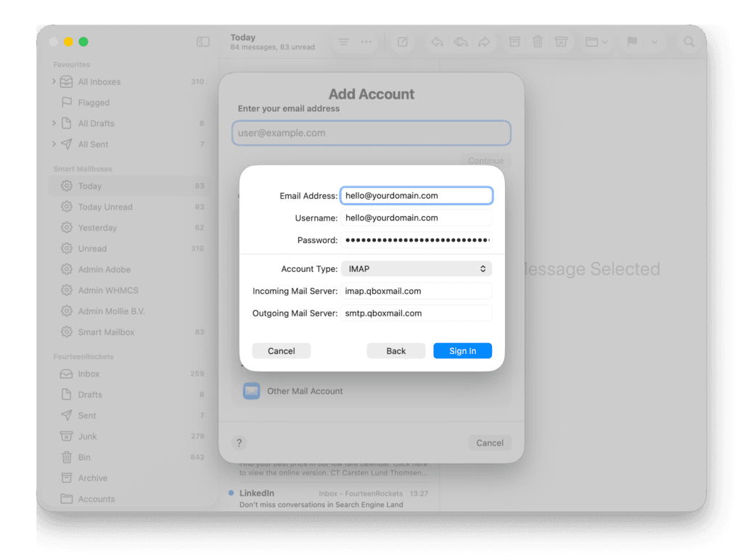The image size is (743, 560).
Task: Open FourteenRockets Sent folder
Action: [x=129, y=415]
